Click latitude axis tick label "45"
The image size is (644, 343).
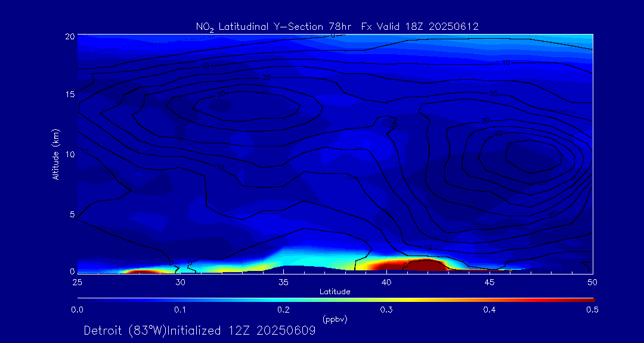pyautogui.click(x=490, y=282)
